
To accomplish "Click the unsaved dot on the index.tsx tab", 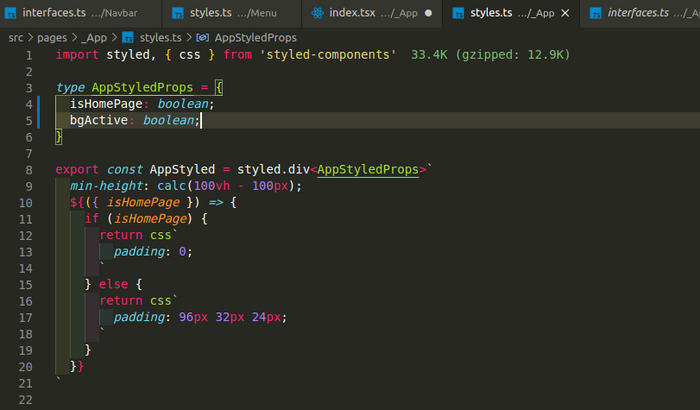I will click(x=429, y=13).
